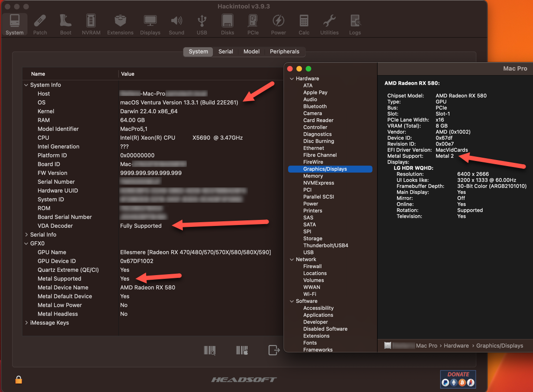Image resolution: width=533 pixels, height=392 pixels.
Task: Open the Patch toolbar icon
Action: point(40,25)
